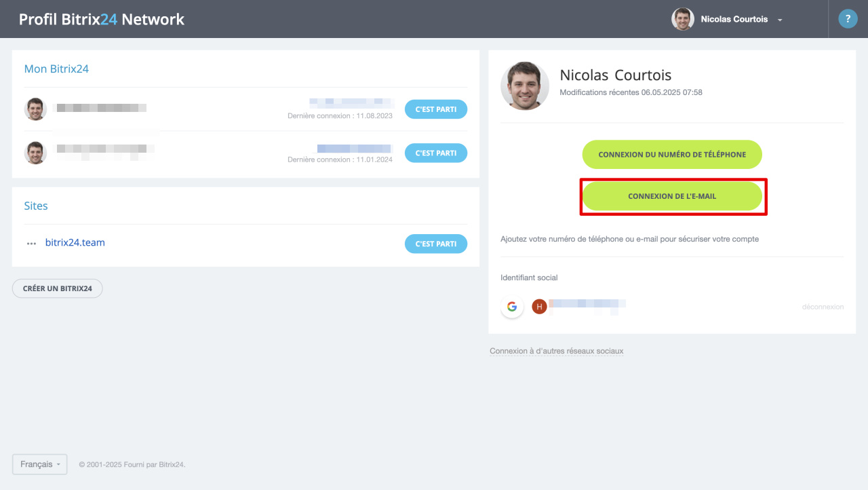This screenshot has height=490, width=868.
Task: Click Nicolas Courtois name in header
Action: pyautogui.click(x=734, y=19)
